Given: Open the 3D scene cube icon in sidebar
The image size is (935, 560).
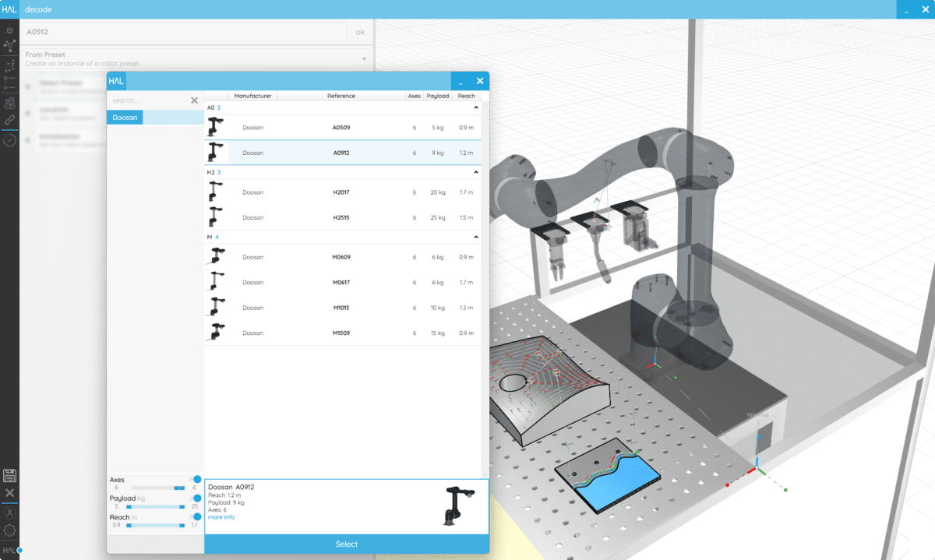Looking at the screenshot, I should click(9, 30).
